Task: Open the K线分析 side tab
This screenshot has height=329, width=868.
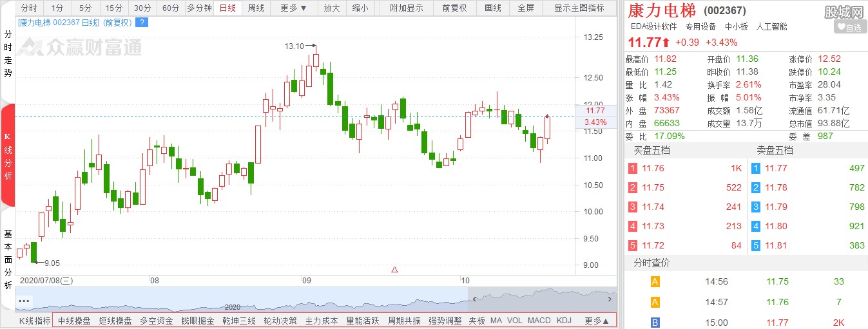Action: point(8,155)
